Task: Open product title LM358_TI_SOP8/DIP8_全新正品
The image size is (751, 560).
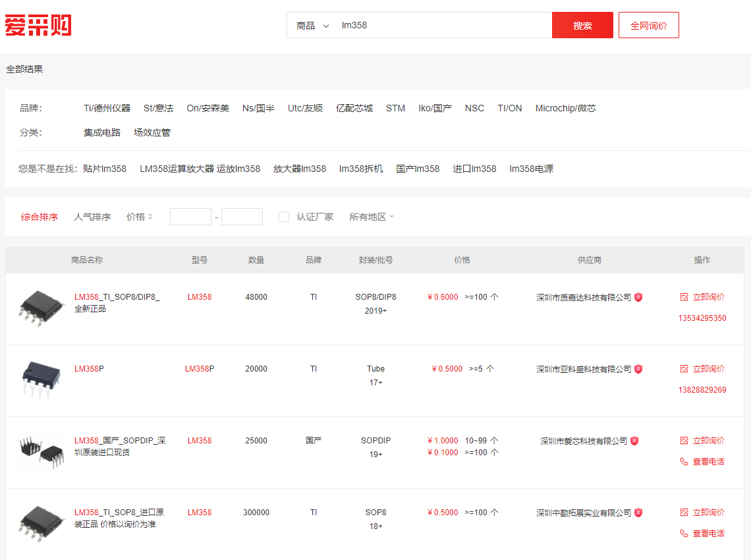Action: 117,303
